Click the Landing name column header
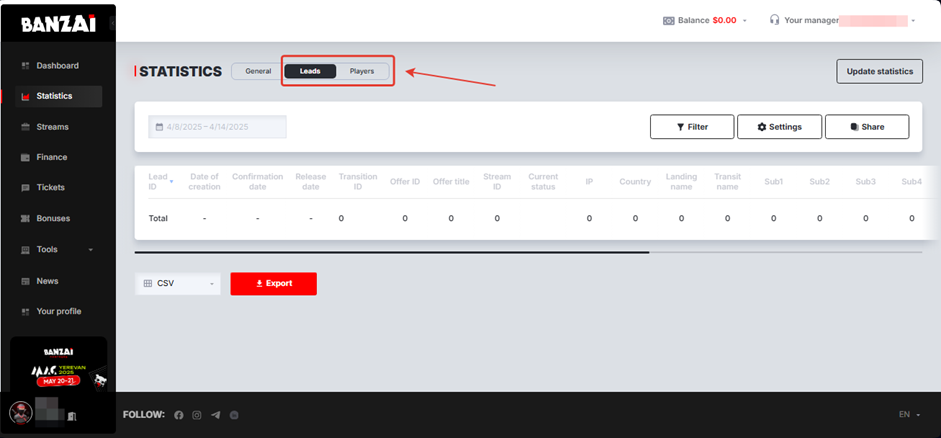The width and height of the screenshot is (941, 438). click(x=681, y=182)
